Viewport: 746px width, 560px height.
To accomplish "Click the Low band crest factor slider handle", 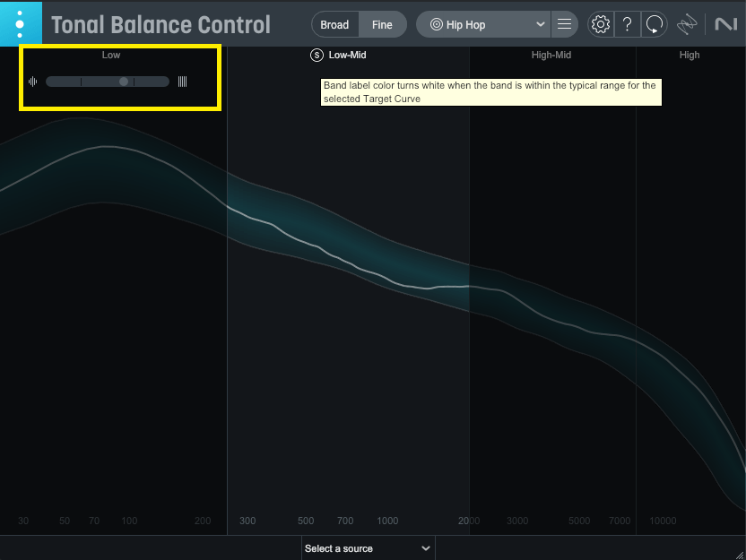I will 124,82.
